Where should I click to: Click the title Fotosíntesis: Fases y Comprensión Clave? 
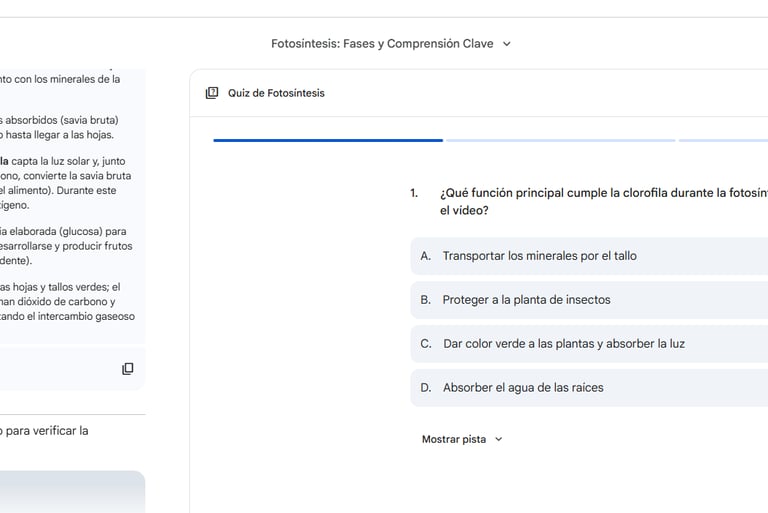381,44
